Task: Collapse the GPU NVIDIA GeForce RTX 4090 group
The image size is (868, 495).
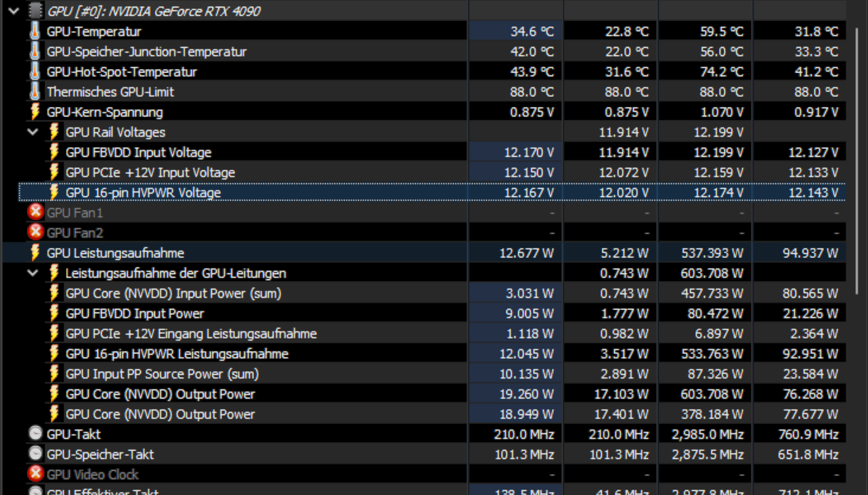Action: tap(14, 12)
